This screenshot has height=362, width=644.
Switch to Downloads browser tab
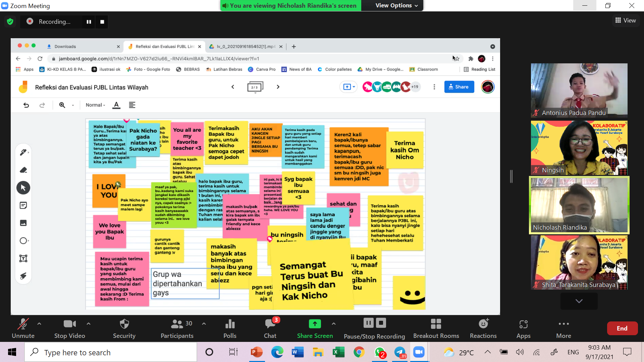click(x=83, y=47)
